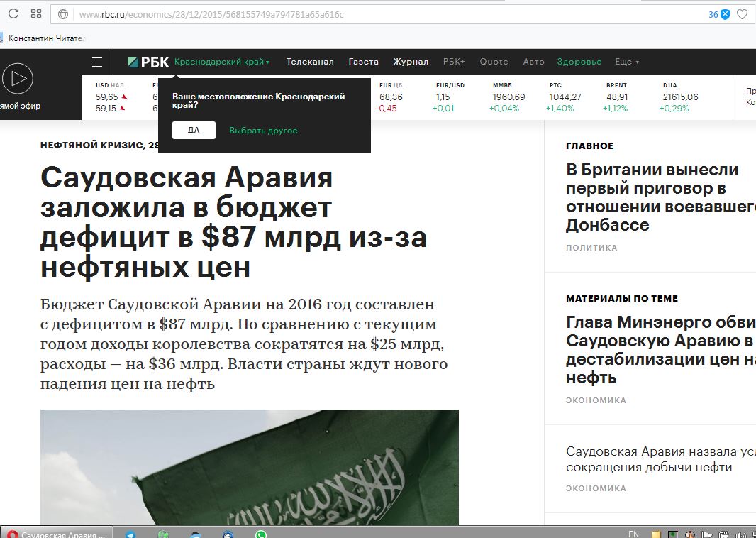Screen dimensions: 756x538
Task: Click the РБК logo
Action: (148, 62)
